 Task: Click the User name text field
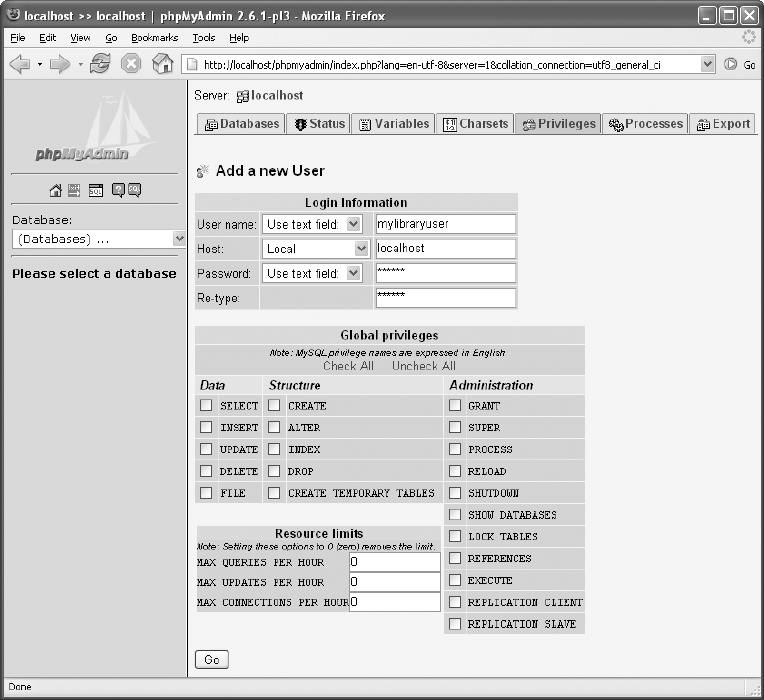click(445, 224)
